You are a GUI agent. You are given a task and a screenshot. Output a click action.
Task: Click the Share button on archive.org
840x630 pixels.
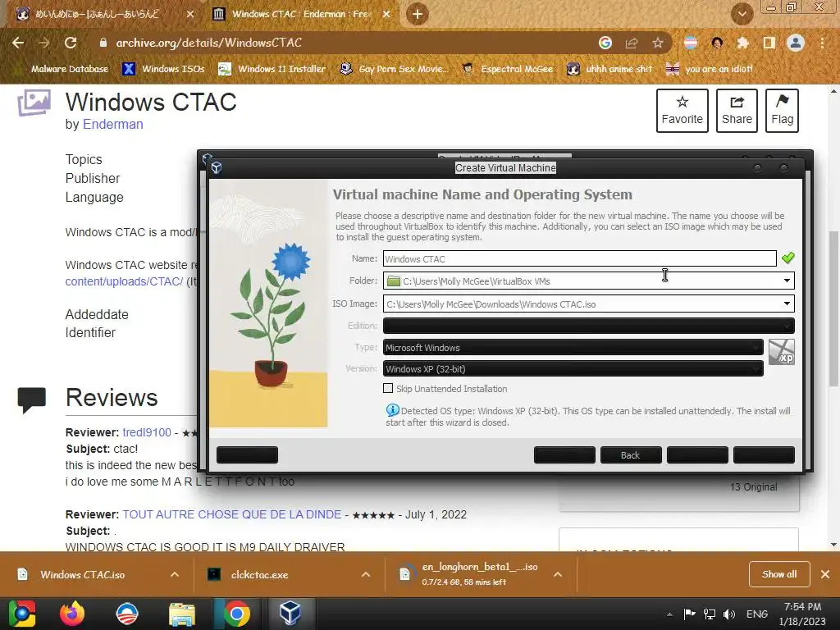pos(737,111)
